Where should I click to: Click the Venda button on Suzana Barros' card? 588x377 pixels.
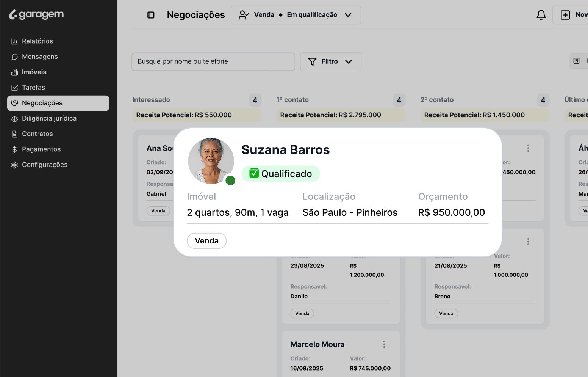[x=206, y=240]
